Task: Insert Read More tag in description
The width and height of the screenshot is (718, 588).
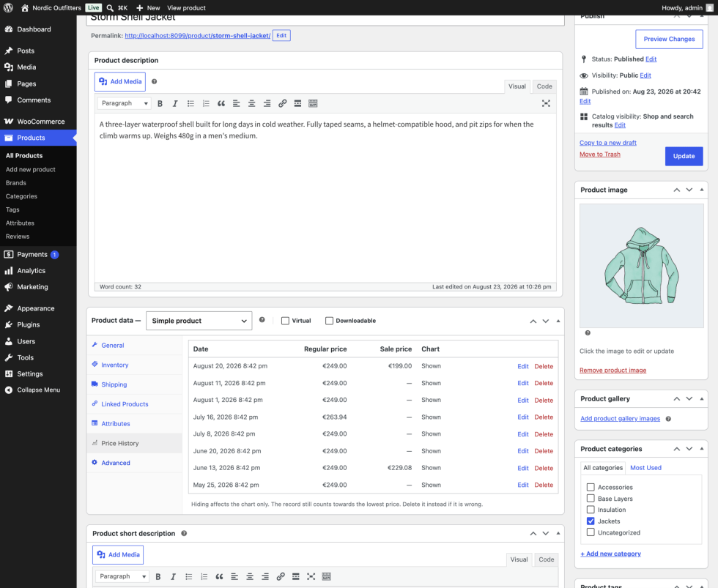Action: [297, 103]
